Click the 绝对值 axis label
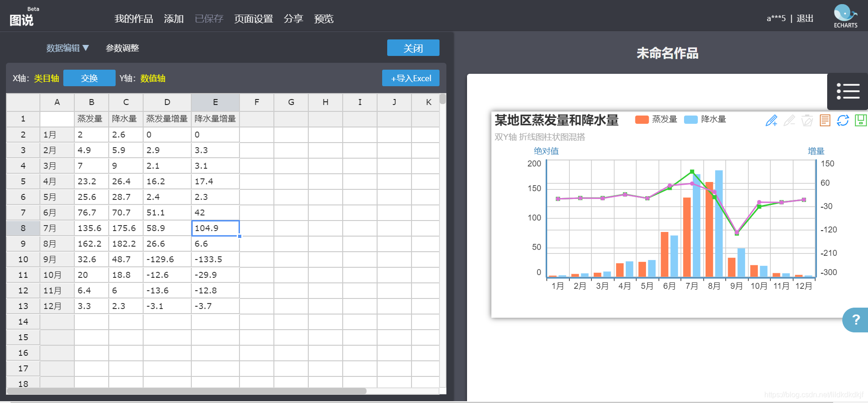868x403 pixels. pos(546,151)
